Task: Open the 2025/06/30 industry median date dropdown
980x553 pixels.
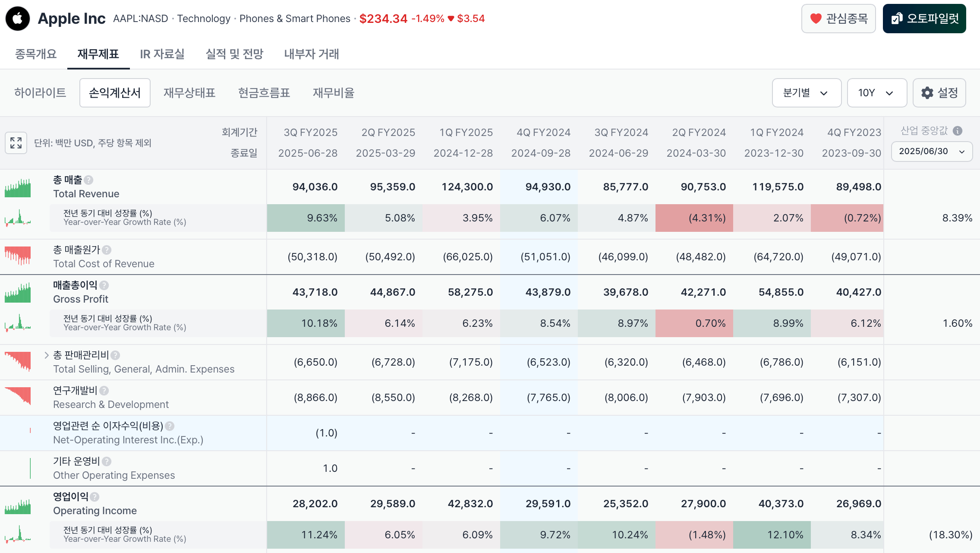Action: [932, 152]
